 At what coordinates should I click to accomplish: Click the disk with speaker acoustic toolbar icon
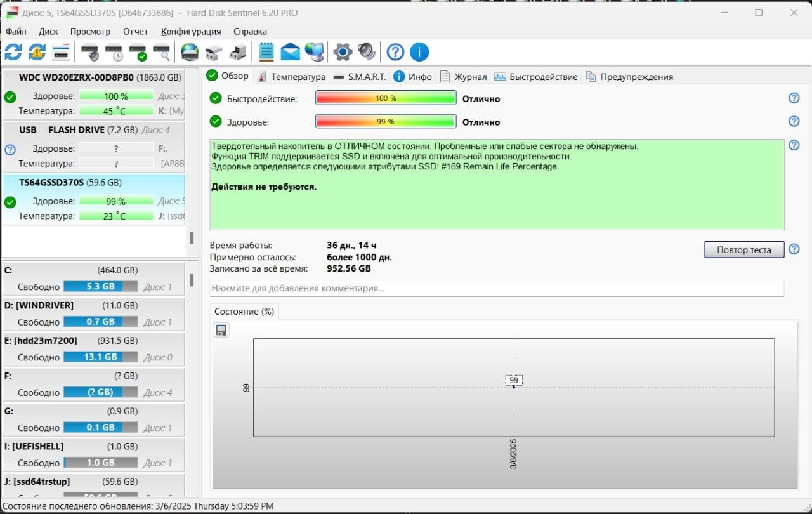click(x=90, y=52)
